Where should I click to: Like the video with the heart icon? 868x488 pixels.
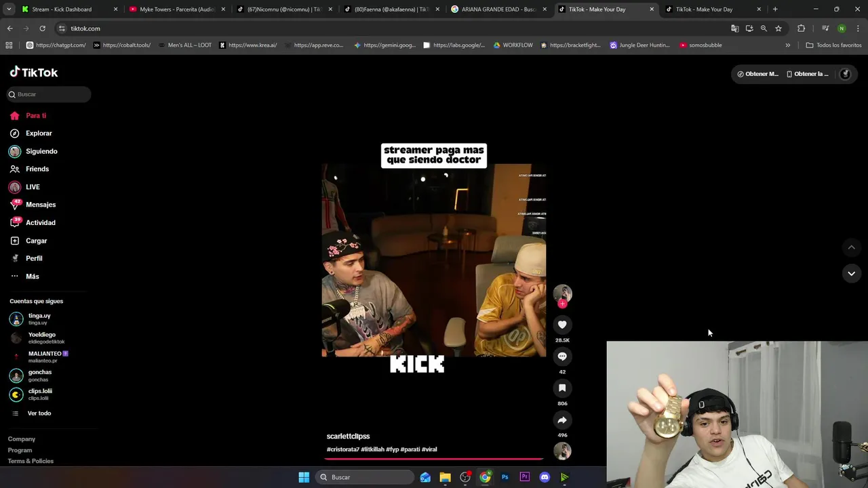click(562, 325)
